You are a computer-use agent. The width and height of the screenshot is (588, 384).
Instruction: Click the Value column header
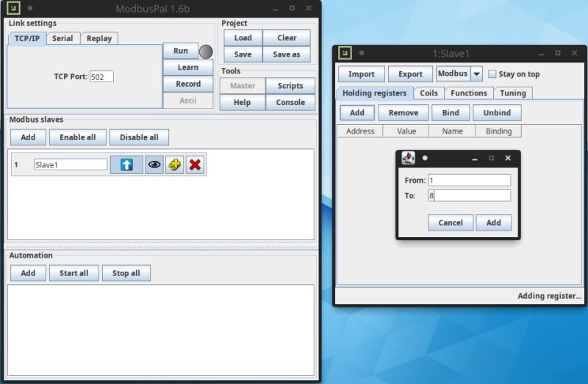pos(406,131)
